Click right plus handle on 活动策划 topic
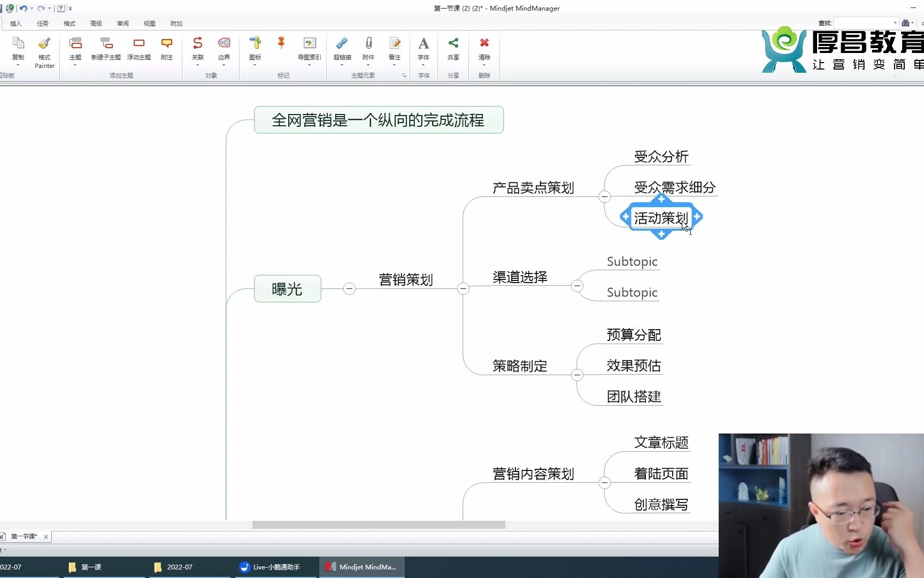This screenshot has width=924, height=578. tap(697, 217)
